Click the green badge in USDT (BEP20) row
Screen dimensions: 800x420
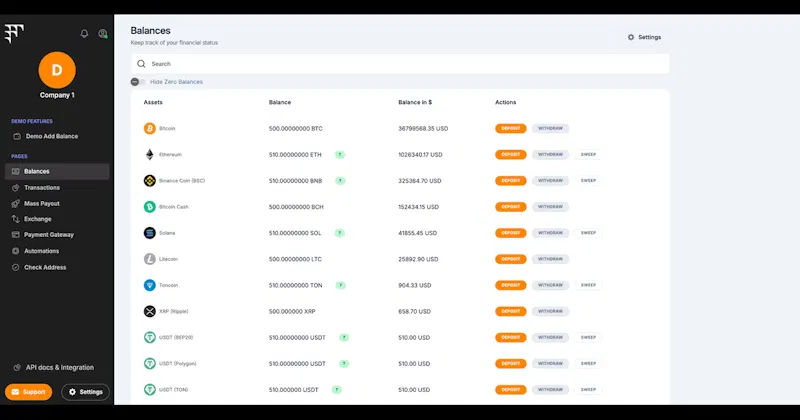point(344,337)
